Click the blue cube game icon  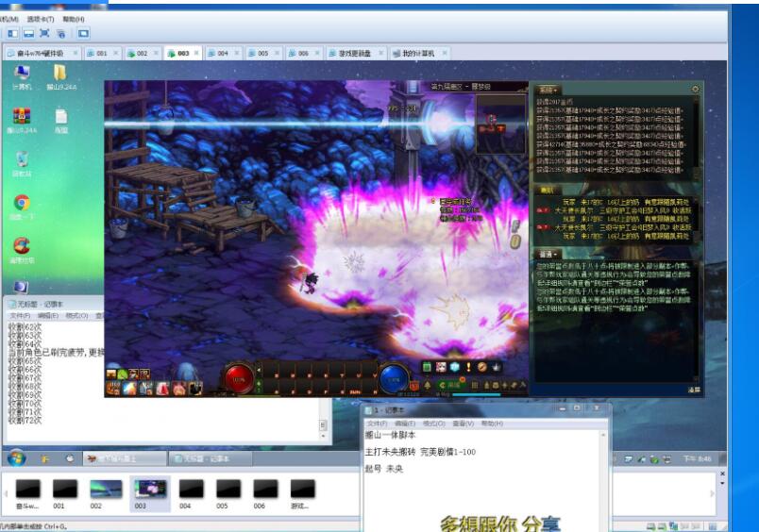pyautogui.click(x=454, y=367)
